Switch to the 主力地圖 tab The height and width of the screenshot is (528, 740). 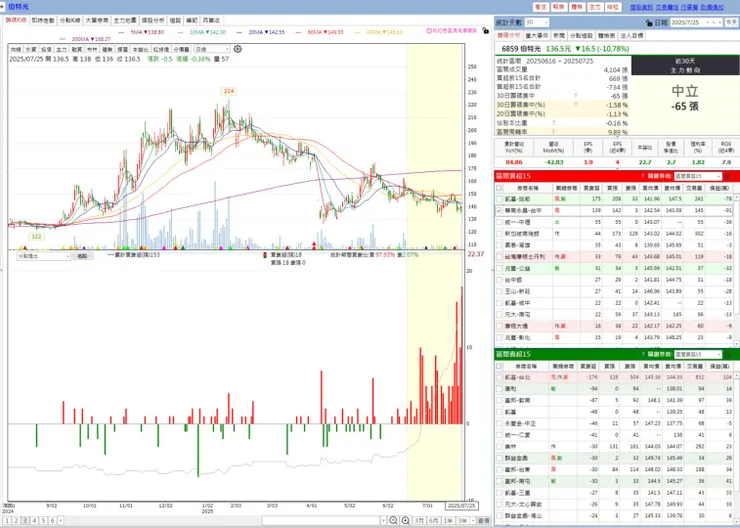[x=125, y=20]
